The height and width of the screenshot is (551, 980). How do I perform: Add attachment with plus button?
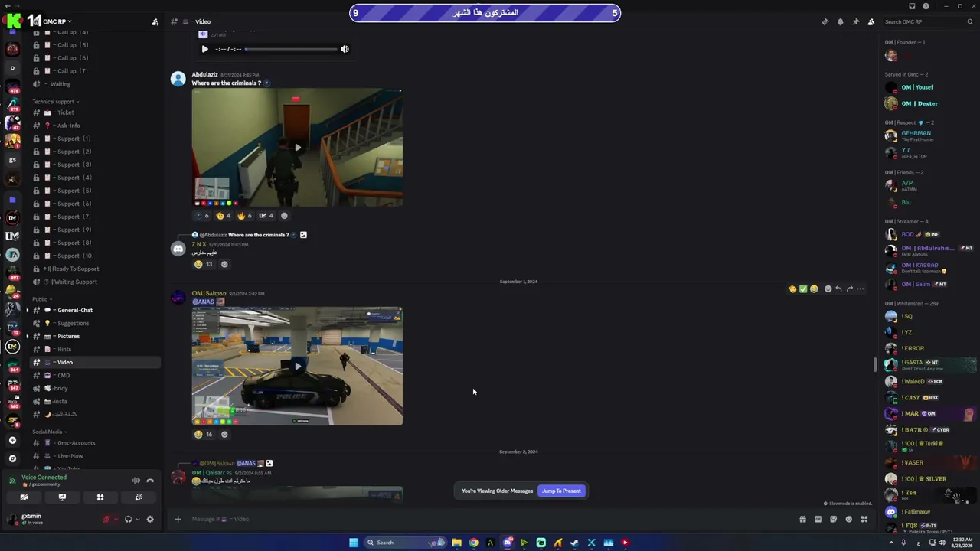(178, 519)
